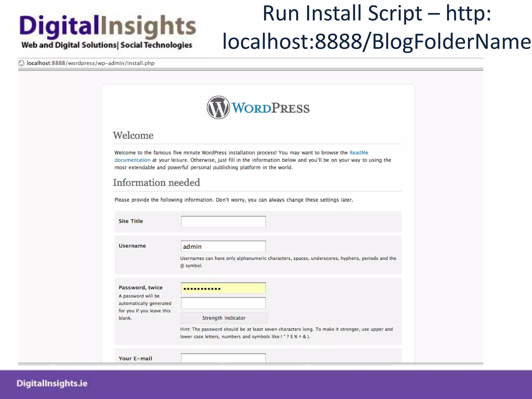This screenshot has height=399, width=532.
Task: Click the localhost:8888 install.php address text
Action: [x=90, y=63]
